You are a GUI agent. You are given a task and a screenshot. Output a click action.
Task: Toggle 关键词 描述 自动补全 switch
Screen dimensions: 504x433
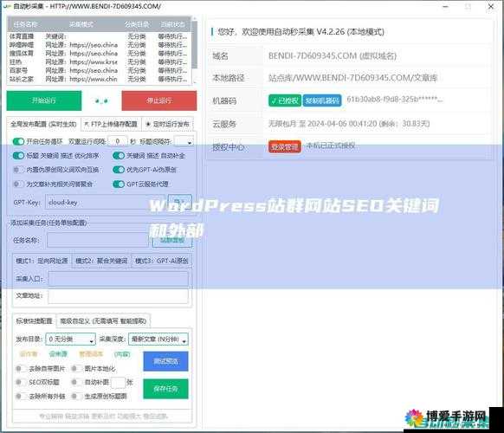coord(119,156)
